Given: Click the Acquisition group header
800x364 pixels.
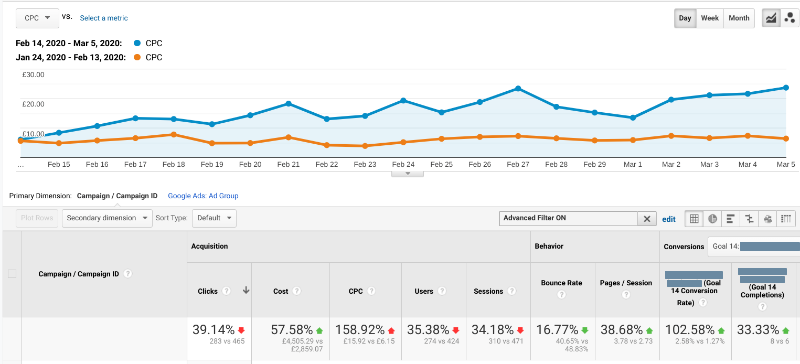Looking at the screenshot, I should coord(209,246).
